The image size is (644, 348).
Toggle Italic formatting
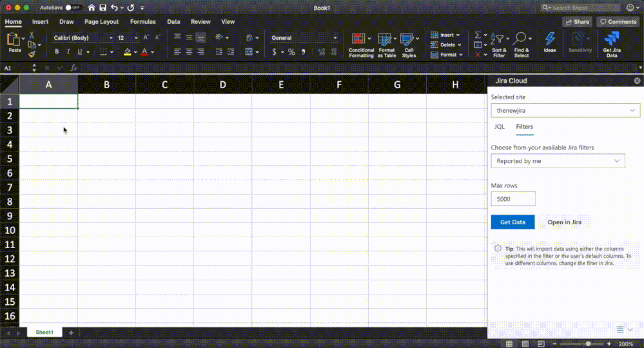click(x=68, y=52)
